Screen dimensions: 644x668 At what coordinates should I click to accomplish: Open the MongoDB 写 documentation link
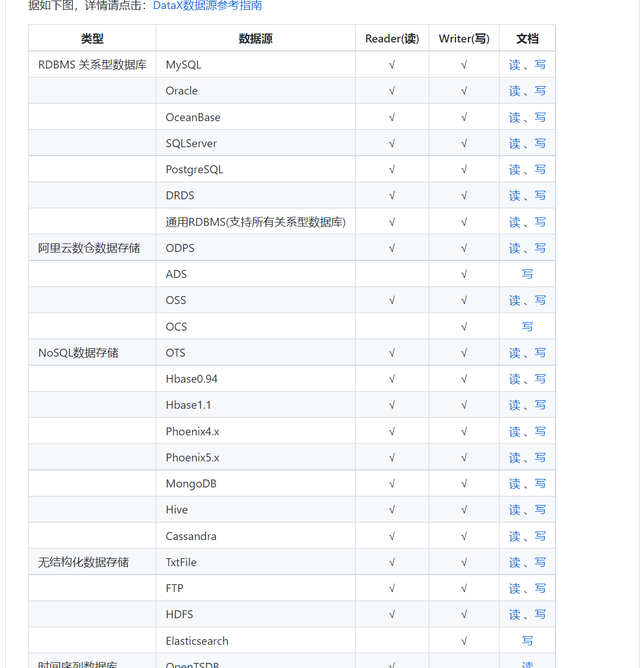coord(540,483)
